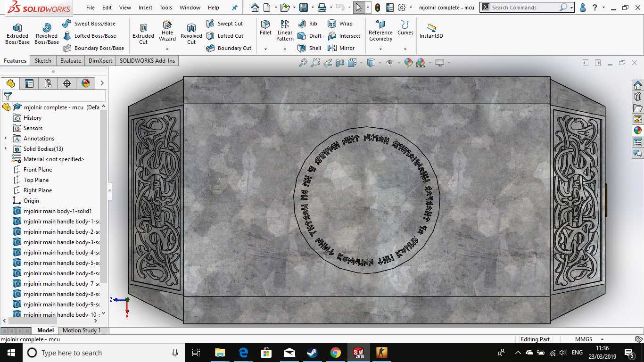Toggle the Select cursor tool
644x362 pixels.
[x=358, y=8]
